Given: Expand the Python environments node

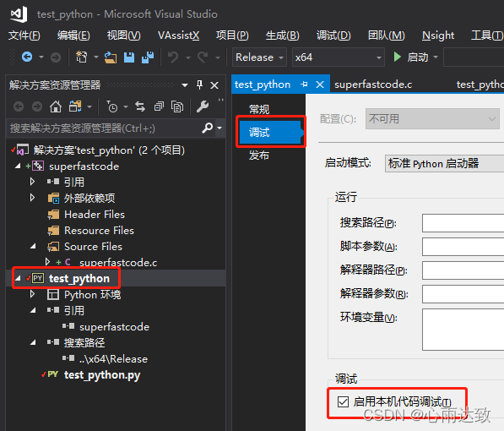Looking at the screenshot, I should tap(32, 294).
